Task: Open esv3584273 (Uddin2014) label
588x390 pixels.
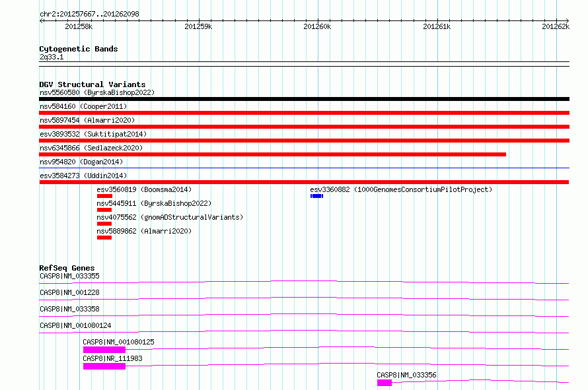Action: pos(83,176)
